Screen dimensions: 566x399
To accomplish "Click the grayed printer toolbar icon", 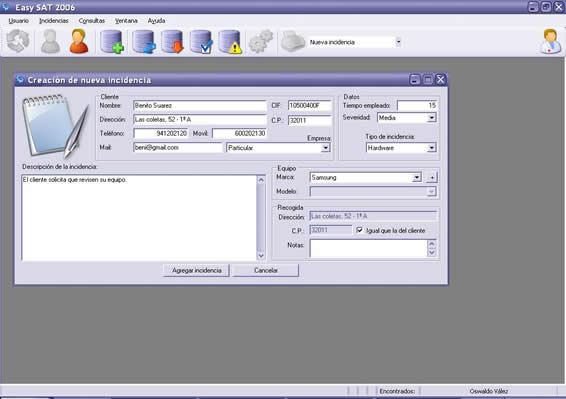I will pyautogui.click(x=293, y=42).
